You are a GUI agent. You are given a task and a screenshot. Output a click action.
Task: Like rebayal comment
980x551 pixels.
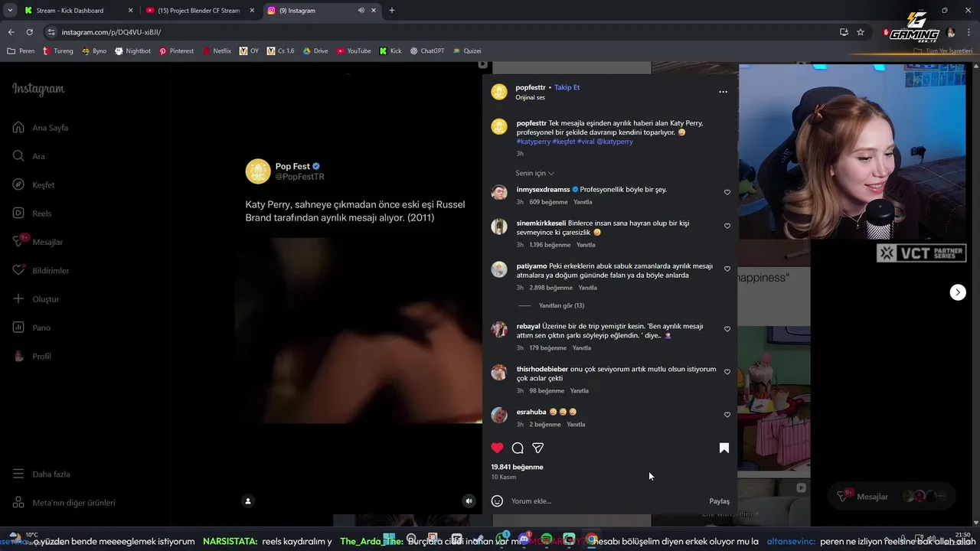click(727, 329)
